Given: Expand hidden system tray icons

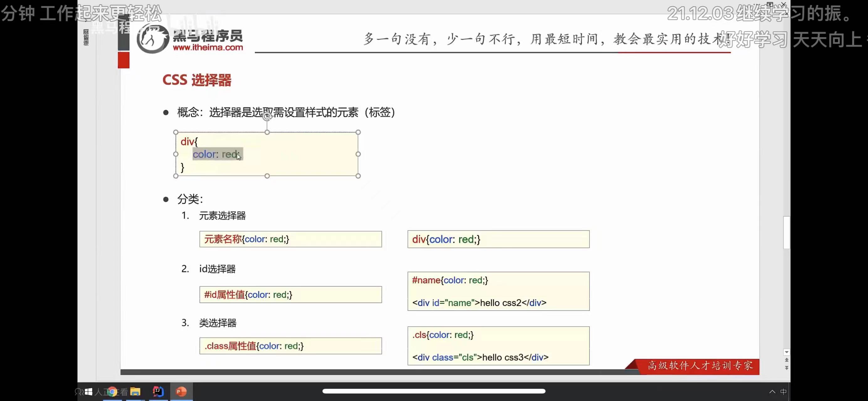Looking at the screenshot, I should (x=772, y=392).
